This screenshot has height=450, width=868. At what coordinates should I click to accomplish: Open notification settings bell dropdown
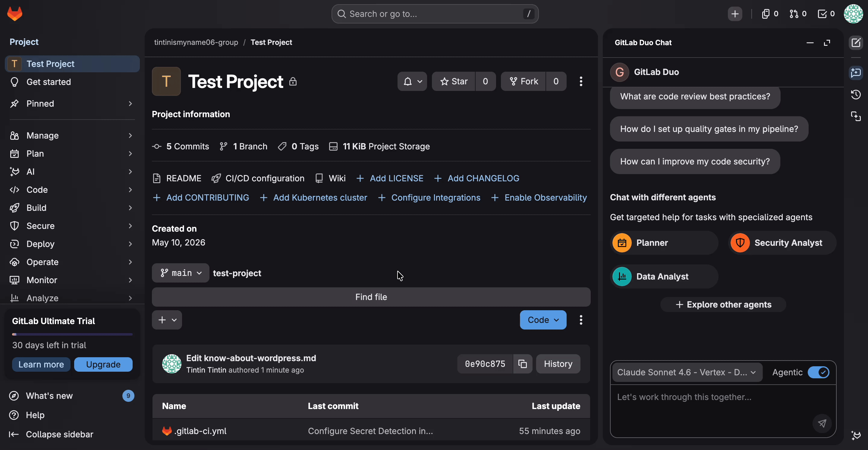[412, 81]
